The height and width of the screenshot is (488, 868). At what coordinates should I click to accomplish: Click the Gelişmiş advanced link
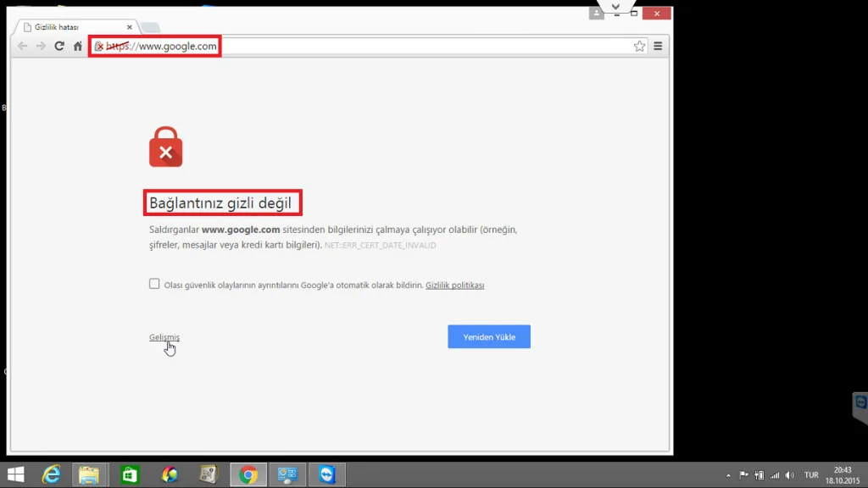164,337
